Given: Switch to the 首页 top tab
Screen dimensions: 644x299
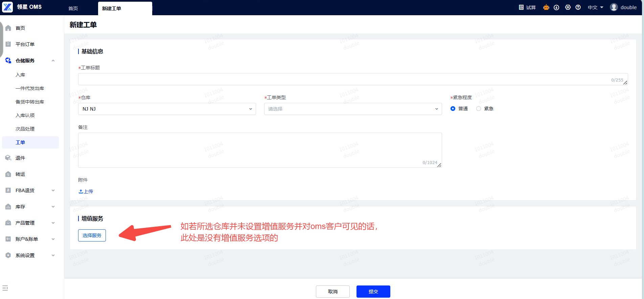Looking at the screenshot, I should click(x=73, y=8).
